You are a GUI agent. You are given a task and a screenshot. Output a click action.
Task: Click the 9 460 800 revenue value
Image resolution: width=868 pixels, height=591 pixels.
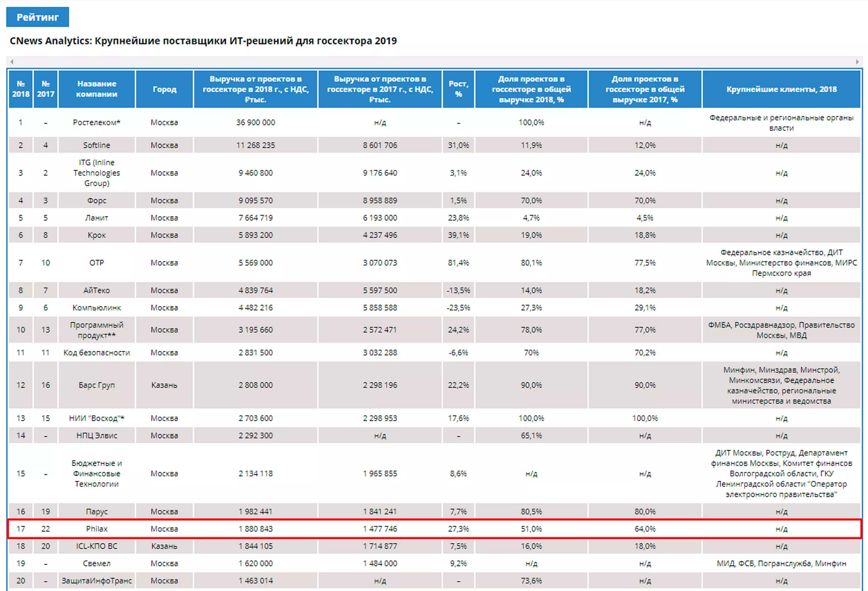point(255,172)
